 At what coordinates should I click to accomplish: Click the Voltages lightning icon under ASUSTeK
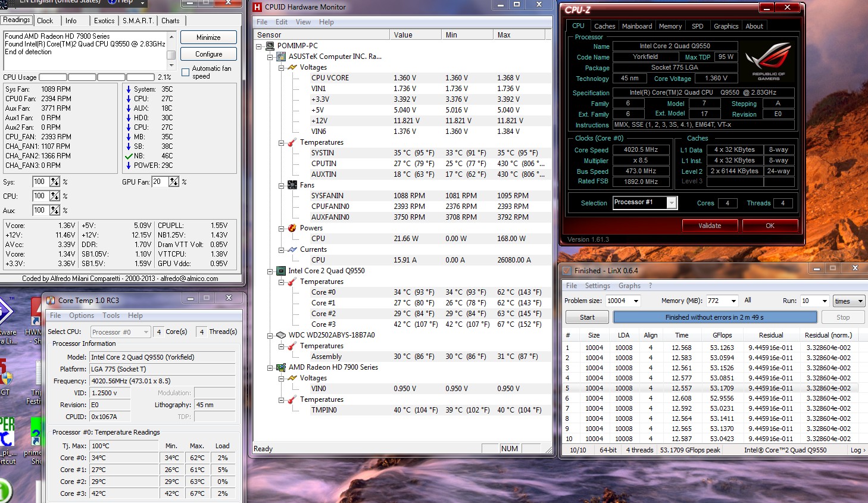coord(292,67)
